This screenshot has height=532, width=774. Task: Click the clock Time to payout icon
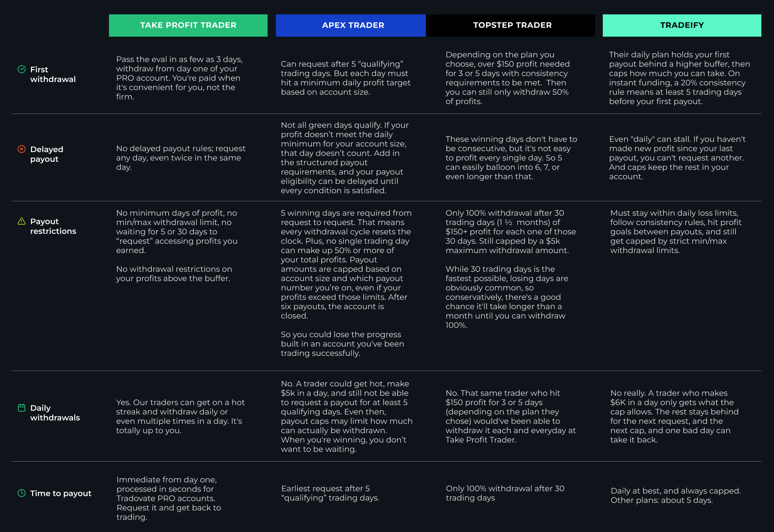[22, 493]
